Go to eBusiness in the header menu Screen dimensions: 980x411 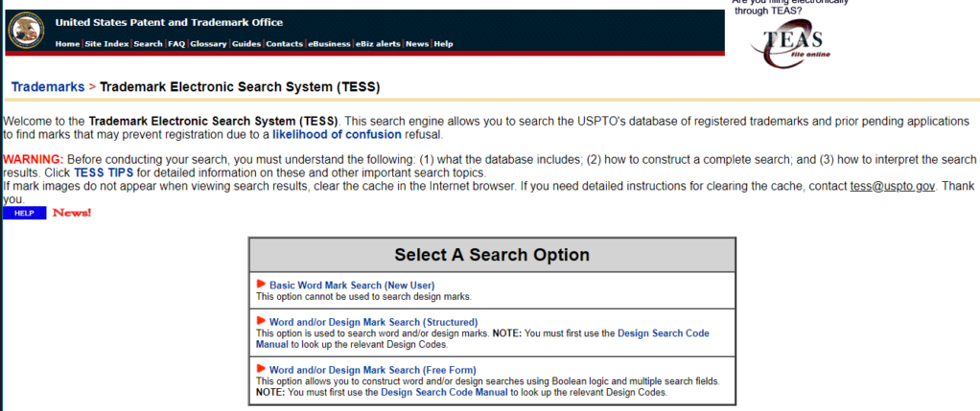pos(328,44)
